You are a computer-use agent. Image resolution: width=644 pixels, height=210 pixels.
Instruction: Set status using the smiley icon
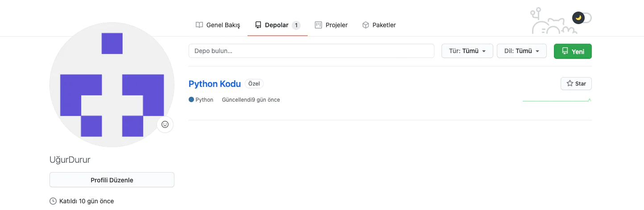click(165, 124)
